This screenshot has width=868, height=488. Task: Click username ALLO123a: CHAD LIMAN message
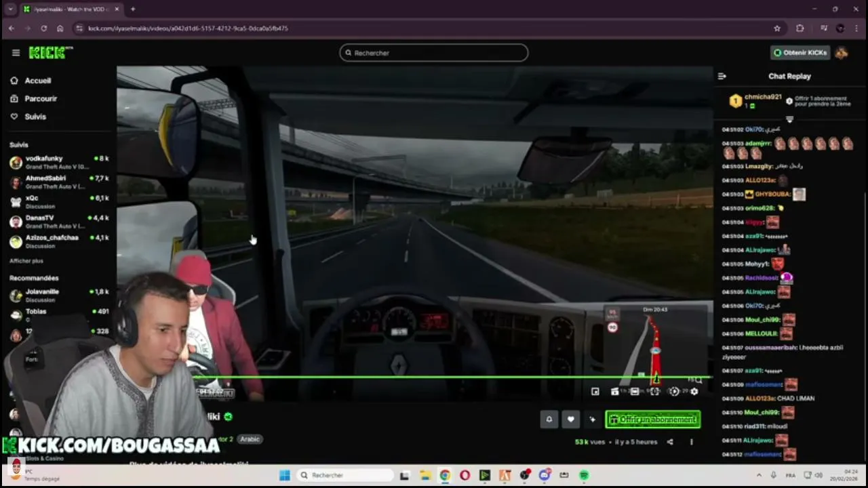[760, 399]
